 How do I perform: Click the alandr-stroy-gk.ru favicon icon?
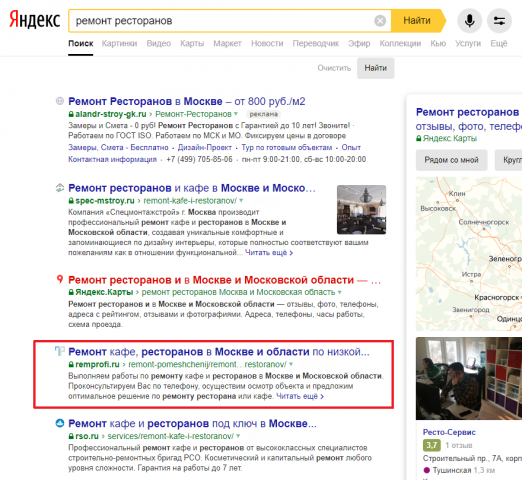tap(60, 101)
